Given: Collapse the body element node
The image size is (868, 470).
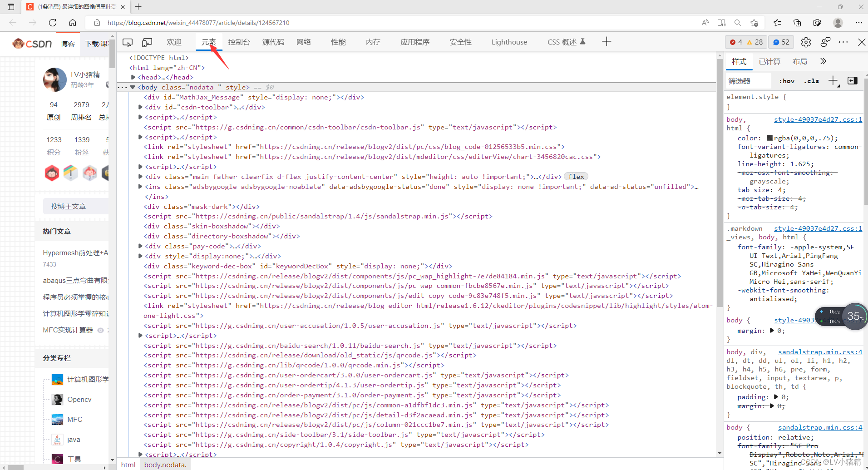Looking at the screenshot, I should 133,87.
